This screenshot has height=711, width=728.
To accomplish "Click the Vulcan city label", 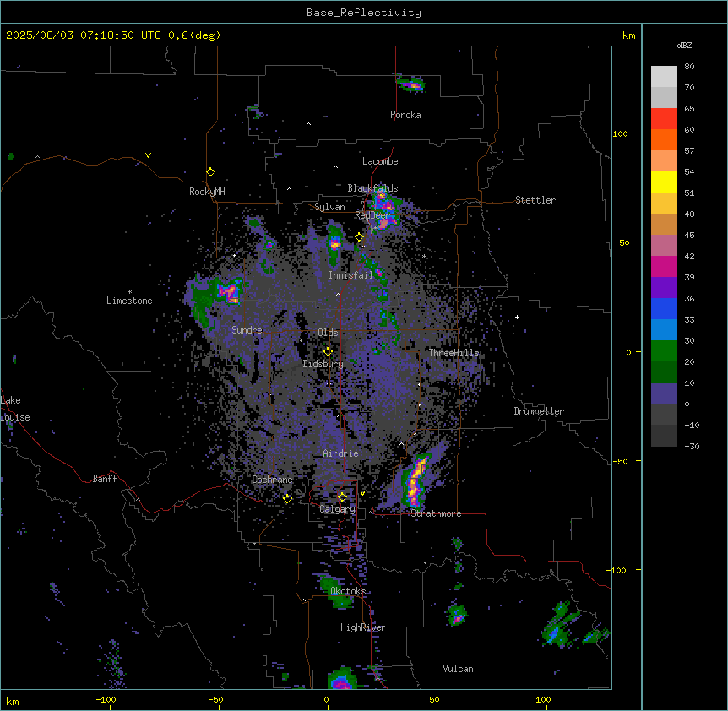I will [x=459, y=669].
